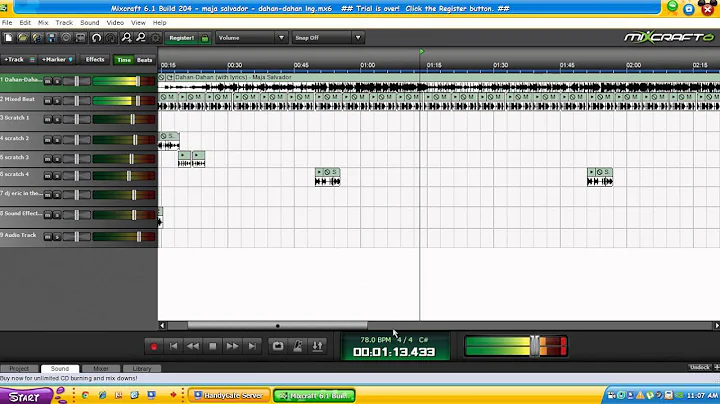
Task: Click the Zoom Out magnifier icon
Action: 141,38
